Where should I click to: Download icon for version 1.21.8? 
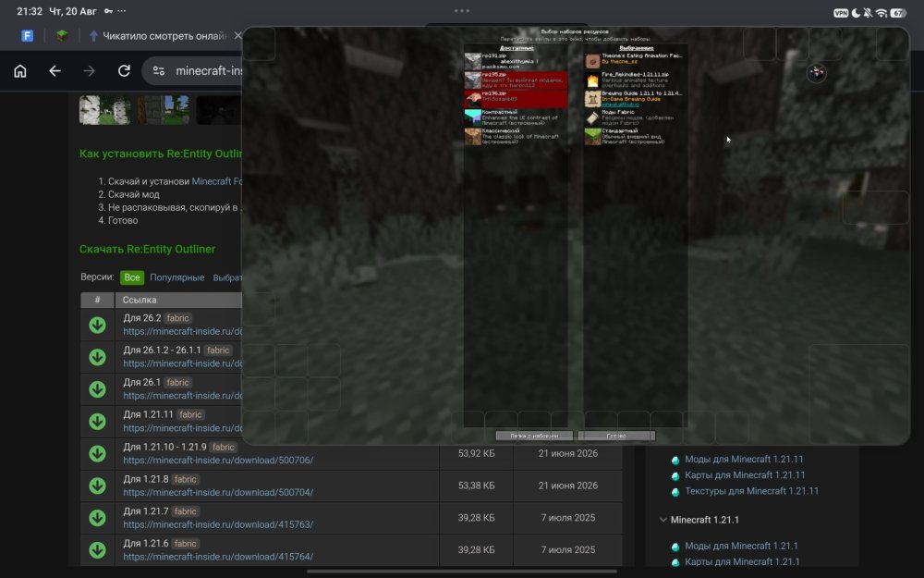97,486
